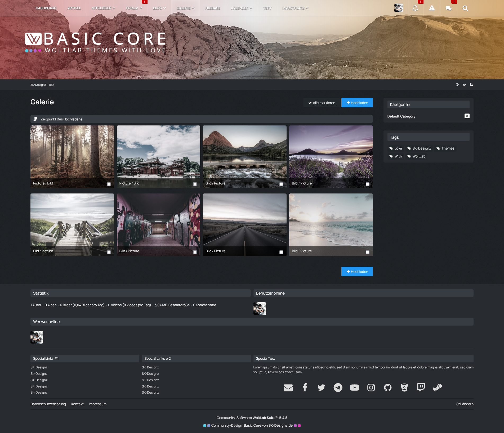This screenshot has width=504, height=433.
Task: Go to the Dashboard menu item
Action: coord(46,8)
